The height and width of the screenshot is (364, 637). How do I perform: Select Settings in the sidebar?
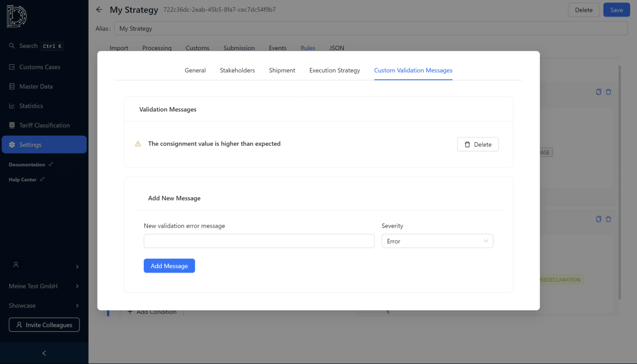(44, 145)
